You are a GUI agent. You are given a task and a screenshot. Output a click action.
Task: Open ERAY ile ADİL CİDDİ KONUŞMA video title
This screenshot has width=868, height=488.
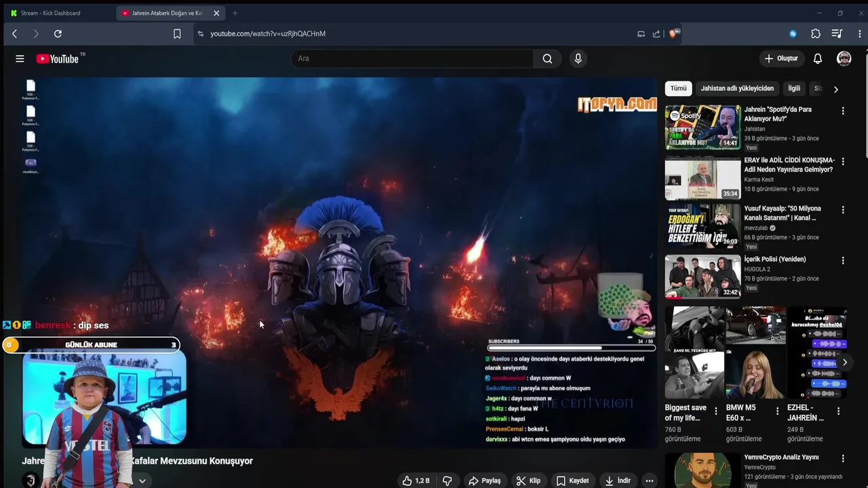[789, 165]
